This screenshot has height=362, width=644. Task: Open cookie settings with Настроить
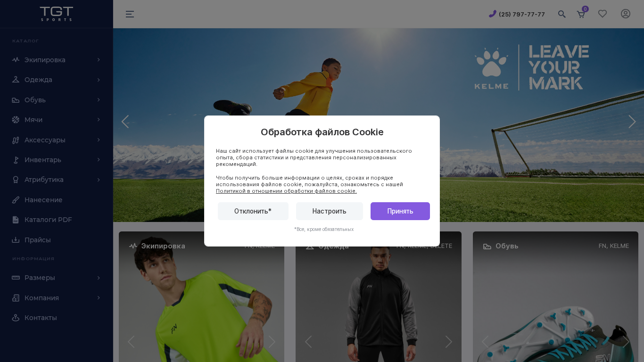pos(330,211)
